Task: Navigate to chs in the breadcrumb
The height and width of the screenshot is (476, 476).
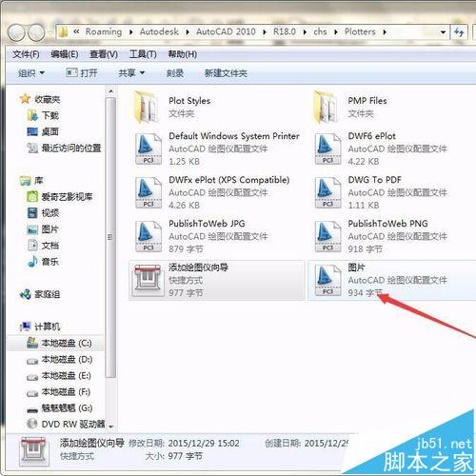Action: pos(320,31)
